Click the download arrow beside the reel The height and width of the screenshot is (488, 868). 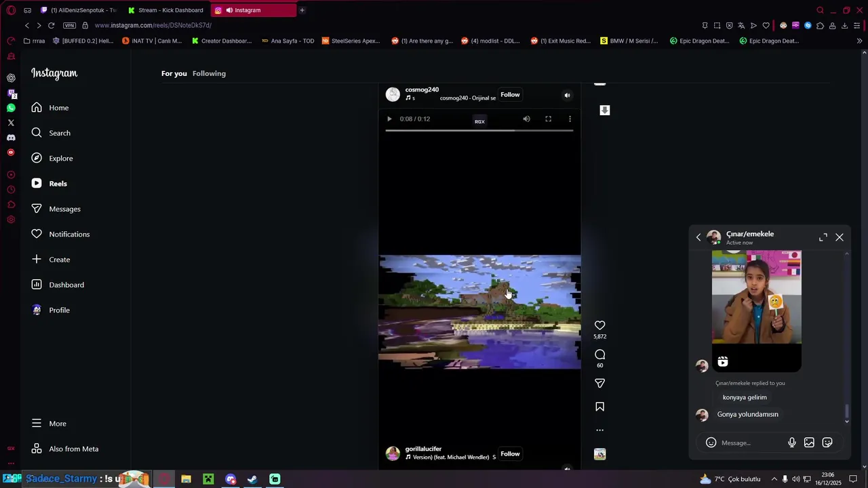[x=605, y=110]
